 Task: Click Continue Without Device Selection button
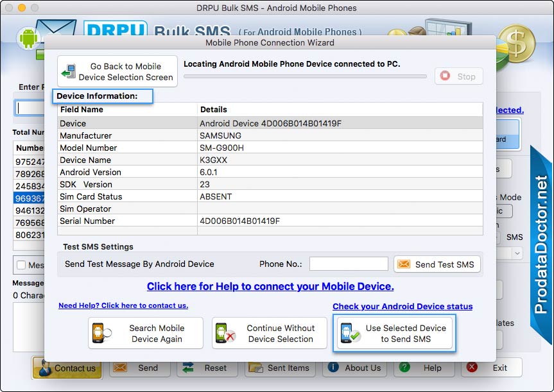coord(269,333)
